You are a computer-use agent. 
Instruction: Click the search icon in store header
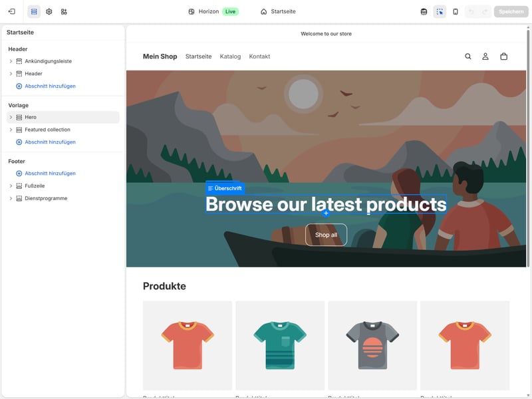468,57
